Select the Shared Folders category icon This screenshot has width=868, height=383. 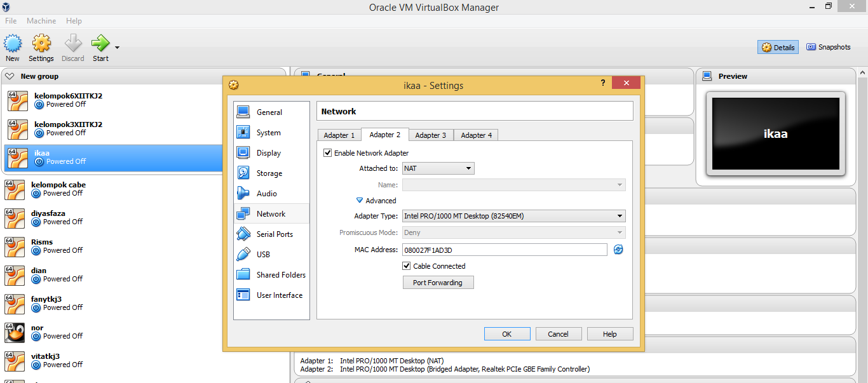pos(243,274)
